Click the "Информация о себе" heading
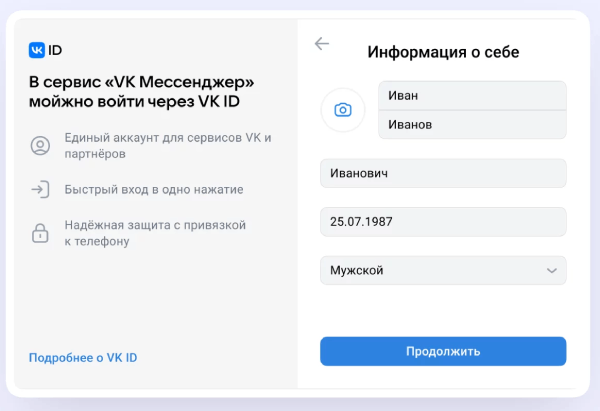Viewport: 600px width, 411px height. click(x=443, y=51)
